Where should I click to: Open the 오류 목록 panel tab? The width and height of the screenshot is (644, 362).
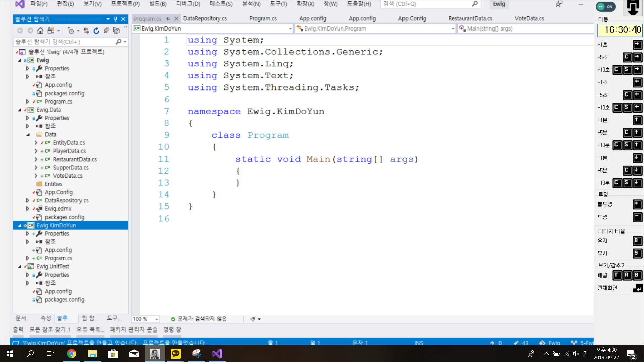[90, 329]
